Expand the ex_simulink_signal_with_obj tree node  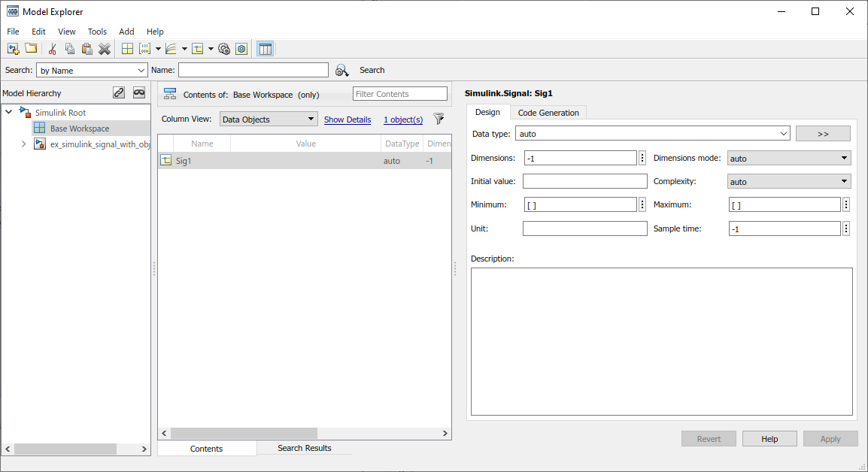tap(25, 144)
